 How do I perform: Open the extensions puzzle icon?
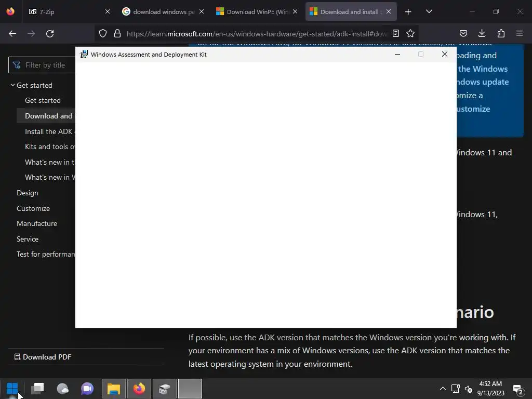pyautogui.click(x=501, y=33)
